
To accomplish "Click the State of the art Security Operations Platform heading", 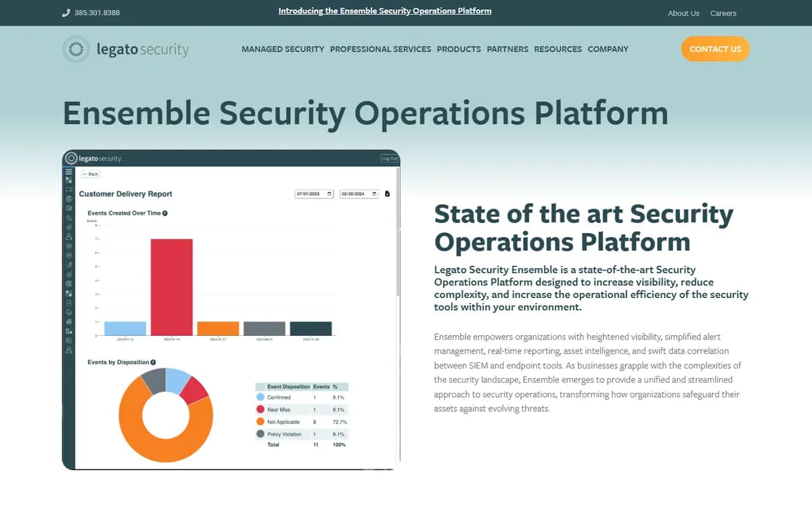I will tap(583, 228).
